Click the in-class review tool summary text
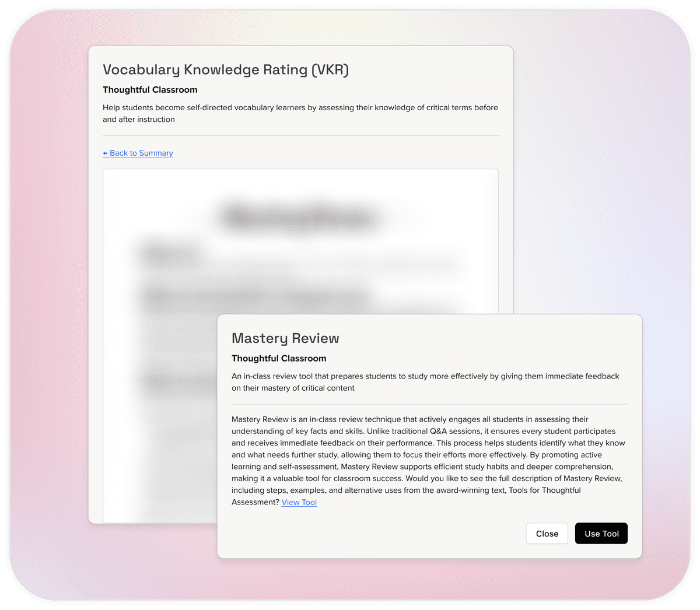 (x=425, y=382)
